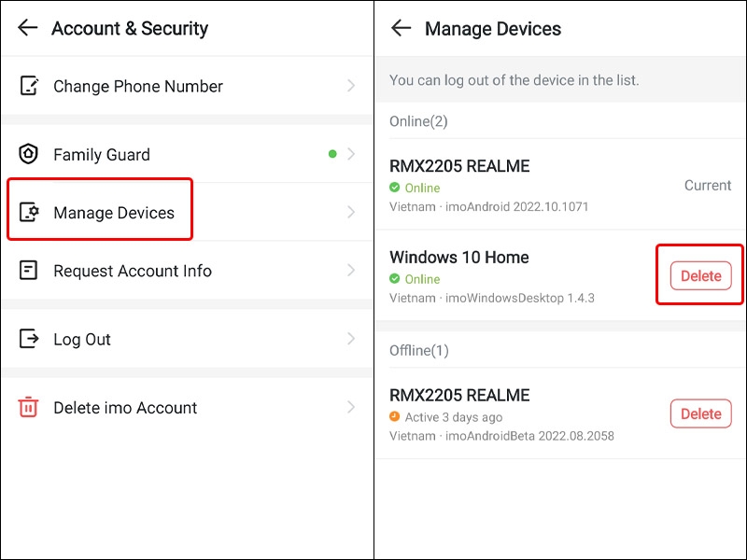Viewport: 747px width, 560px height.
Task: Open chevron next to Request Account Info
Action: pos(351,270)
